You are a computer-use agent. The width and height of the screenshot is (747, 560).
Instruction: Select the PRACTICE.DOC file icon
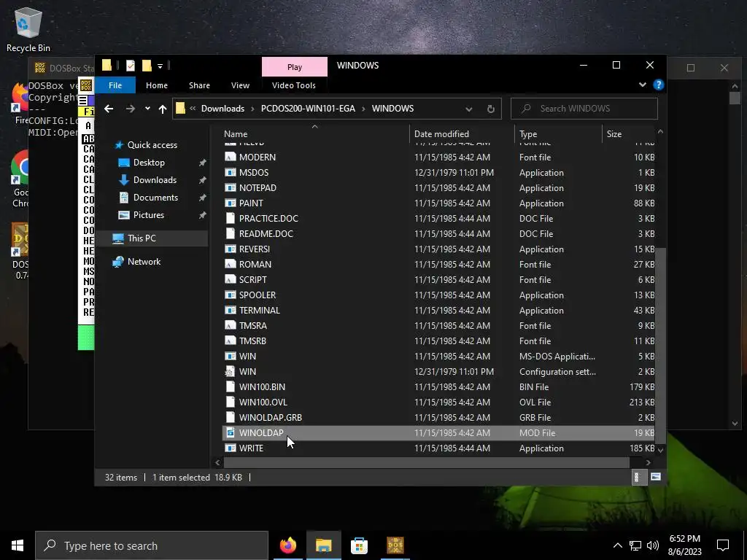pyautogui.click(x=230, y=218)
